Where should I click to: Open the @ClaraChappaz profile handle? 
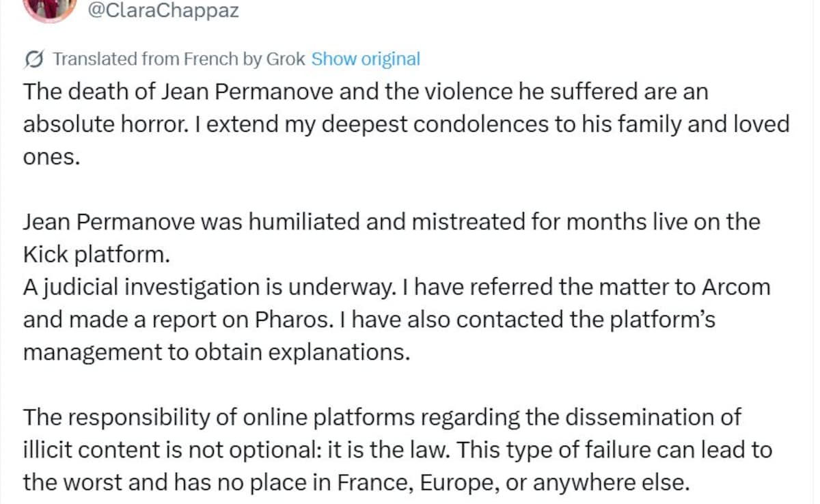point(164,11)
